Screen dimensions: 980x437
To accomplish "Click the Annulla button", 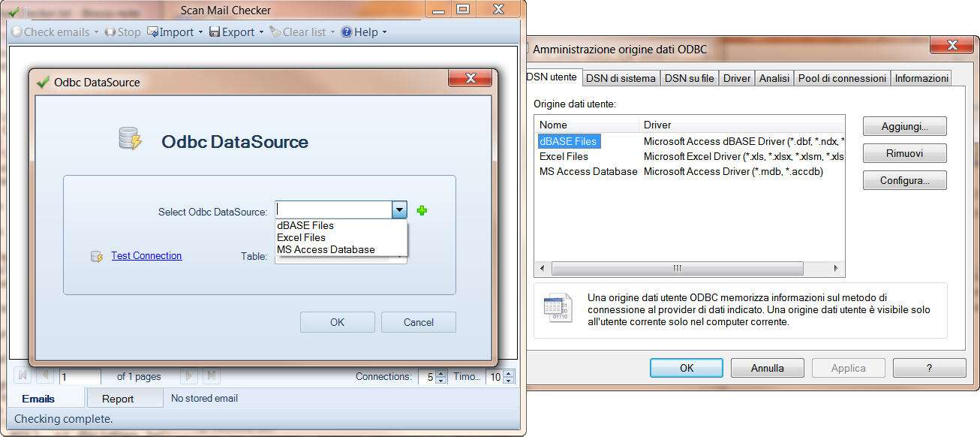I will [768, 368].
